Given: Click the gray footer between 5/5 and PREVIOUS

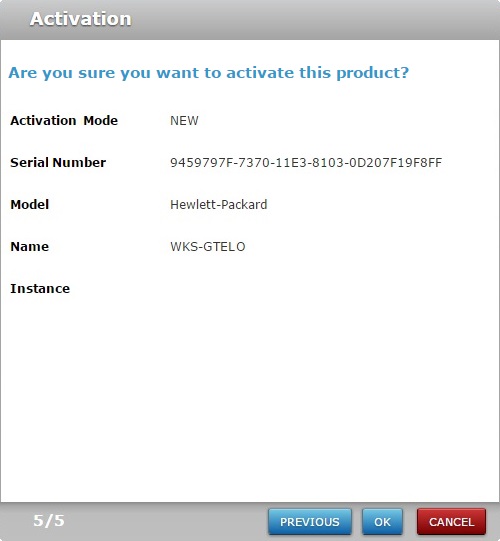Looking at the screenshot, I should click(166, 521).
